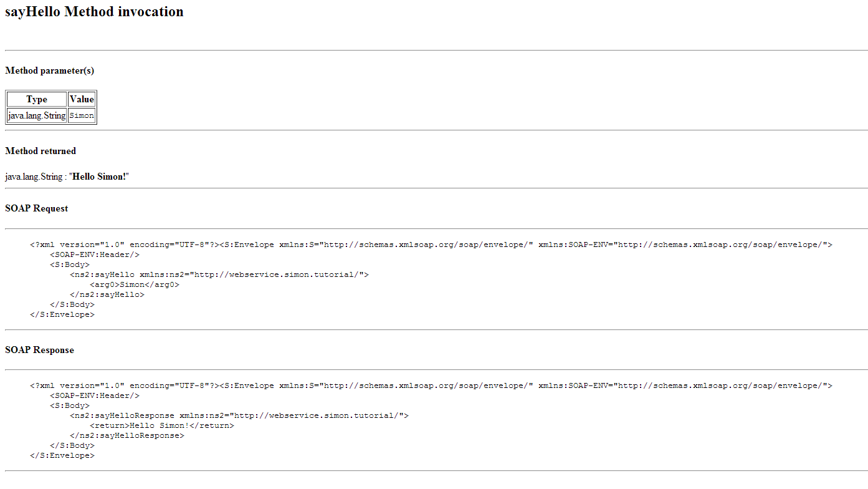
Task: Click the return Hello Simon! element line
Action: tap(161, 425)
